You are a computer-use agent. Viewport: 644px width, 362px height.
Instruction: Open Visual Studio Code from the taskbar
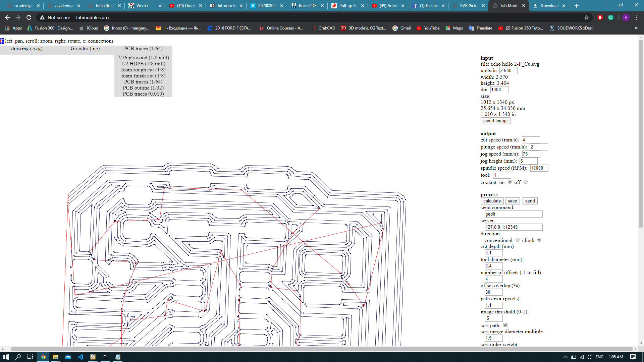pos(80,357)
